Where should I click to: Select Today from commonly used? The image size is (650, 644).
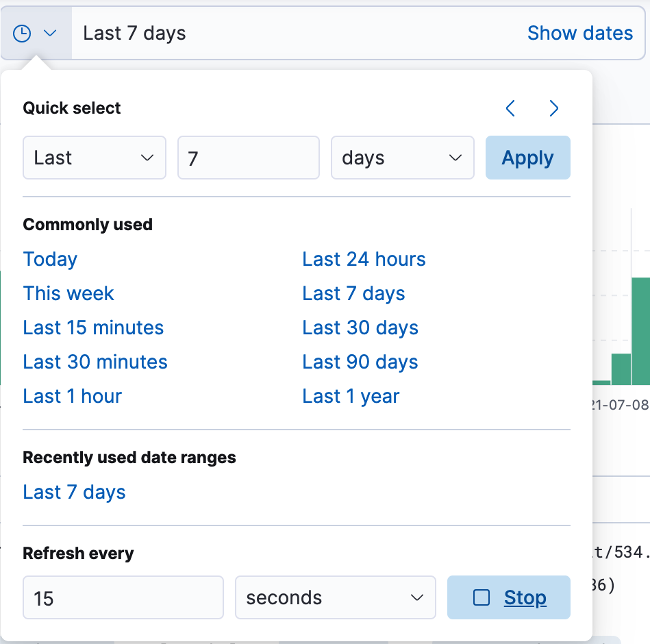tap(50, 260)
